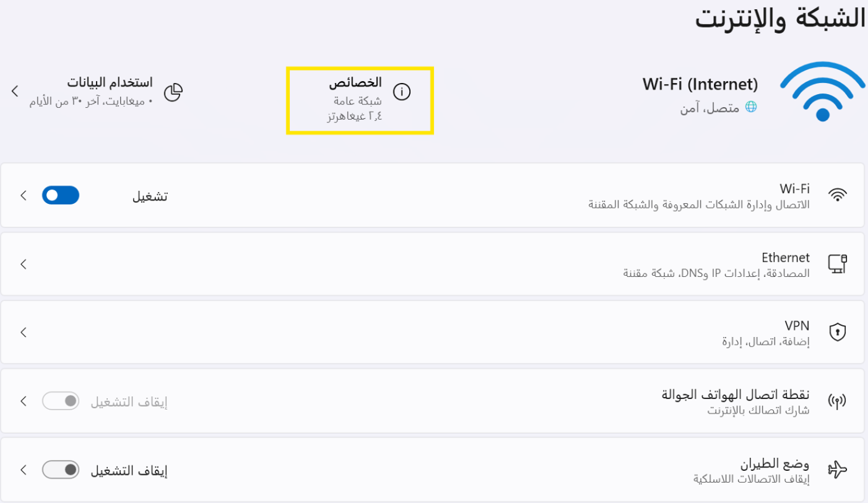
Task: Enable the نقطة اتصال الهواتف الجوالة toggle
Action: pyautogui.click(x=59, y=401)
